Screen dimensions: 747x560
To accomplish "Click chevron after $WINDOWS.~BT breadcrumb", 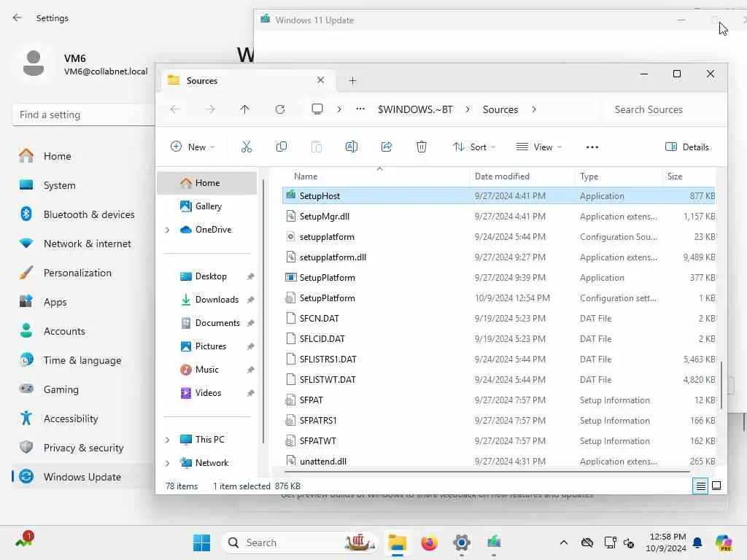I will tap(468, 109).
